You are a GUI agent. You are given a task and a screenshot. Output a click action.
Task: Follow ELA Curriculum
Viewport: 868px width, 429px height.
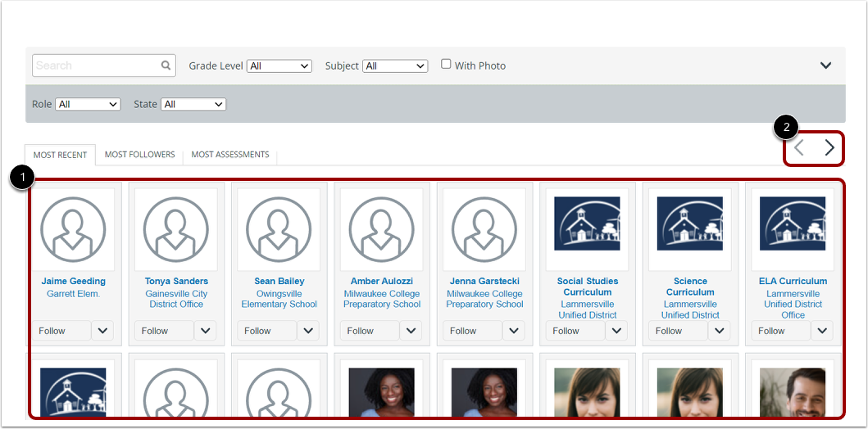(x=781, y=331)
